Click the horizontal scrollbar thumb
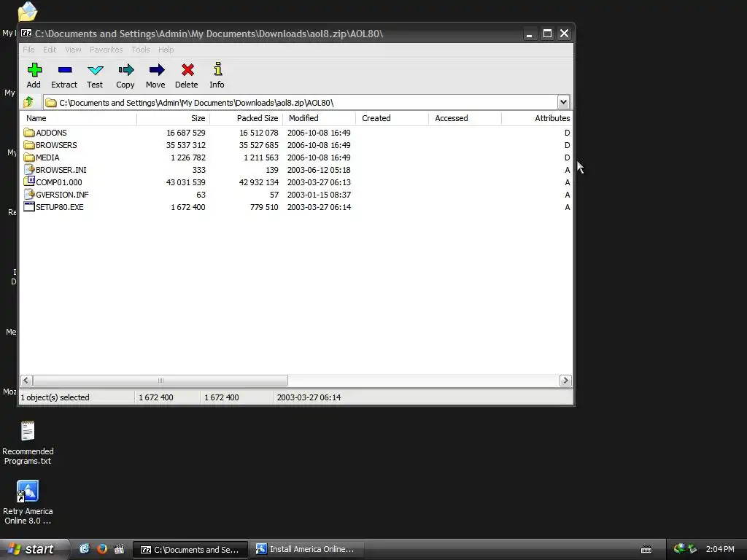 point(160,381)
